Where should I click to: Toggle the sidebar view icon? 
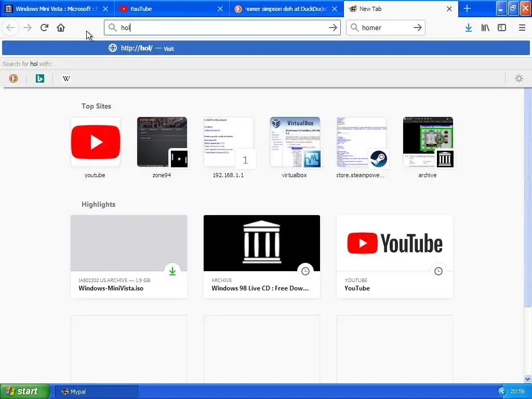coord(502,28)
